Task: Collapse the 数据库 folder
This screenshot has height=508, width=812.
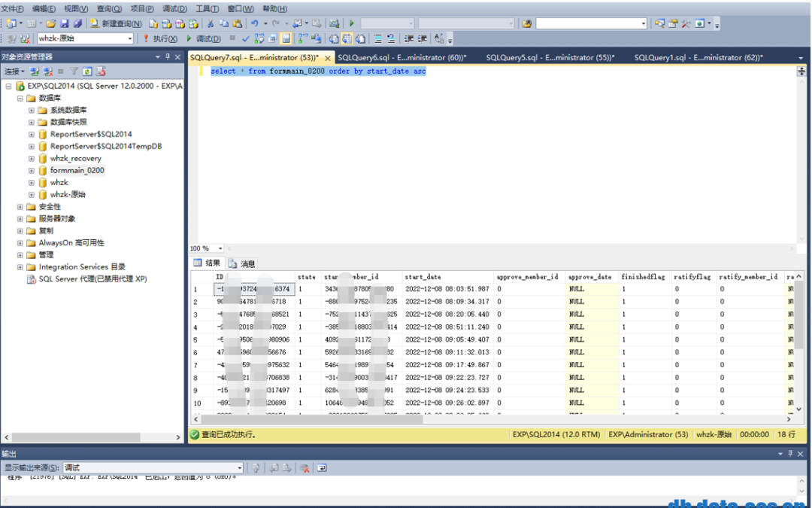Action: point(20,98)
